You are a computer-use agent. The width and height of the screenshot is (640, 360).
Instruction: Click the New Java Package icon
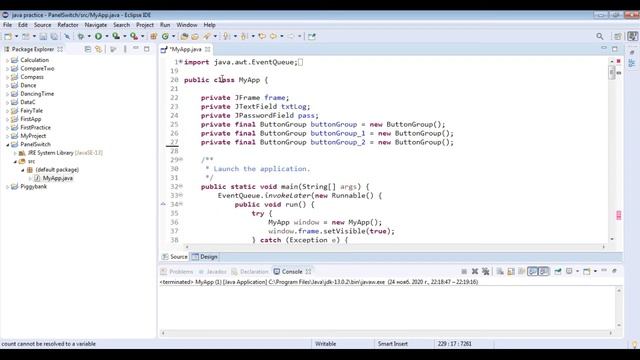tap(154, 36)
